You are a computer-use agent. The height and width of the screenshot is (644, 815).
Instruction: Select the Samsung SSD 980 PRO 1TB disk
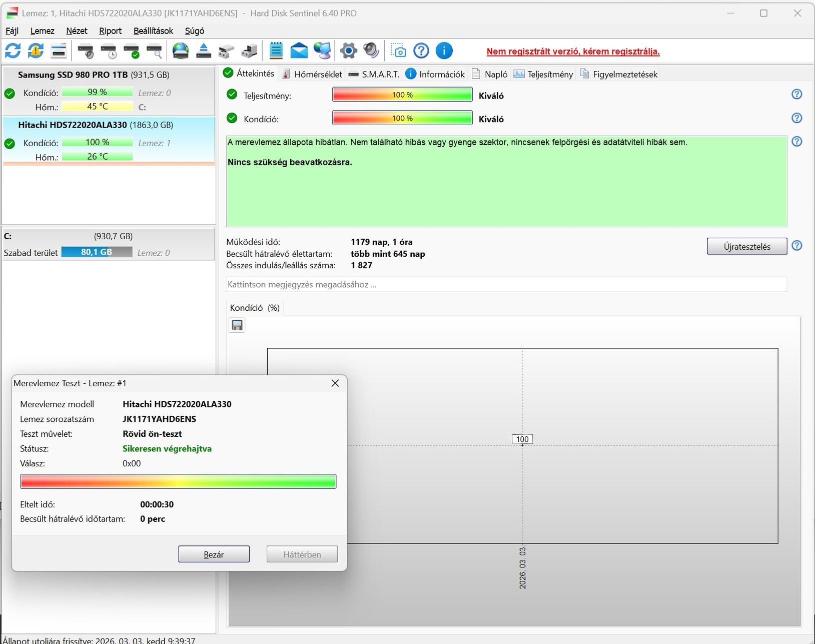pos(109,91)
